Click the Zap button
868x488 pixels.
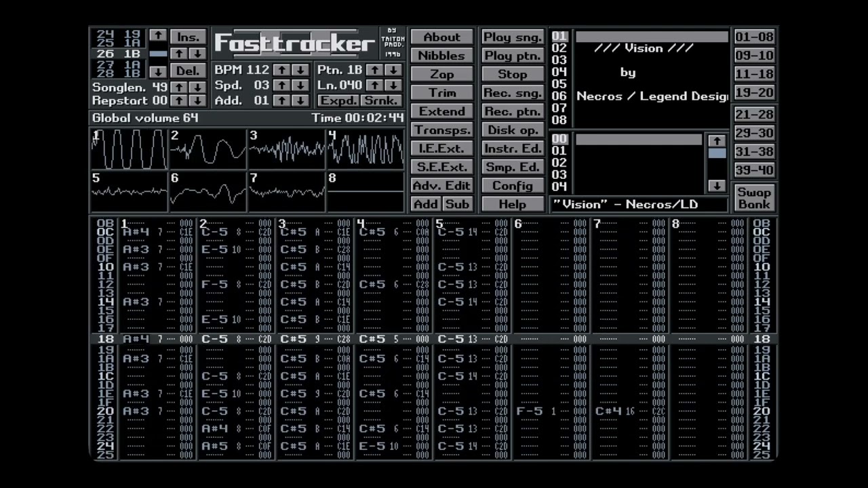pos(441,75)
